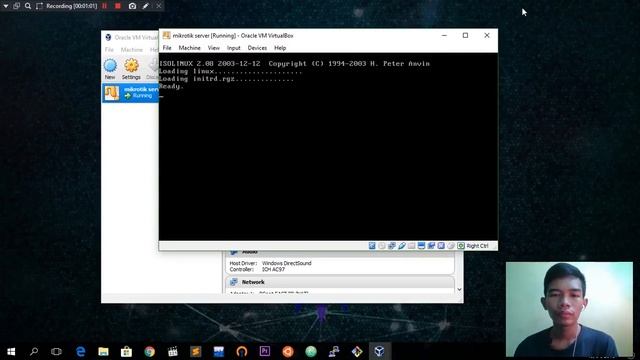Image resolution: width=640 pixels, height=360 pixels.
Task: Launch Google Chrome from the taskbar
Action: coord(149,351)
